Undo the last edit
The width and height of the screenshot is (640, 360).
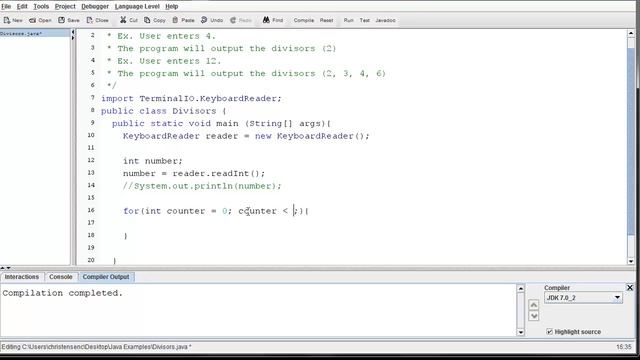212,20
